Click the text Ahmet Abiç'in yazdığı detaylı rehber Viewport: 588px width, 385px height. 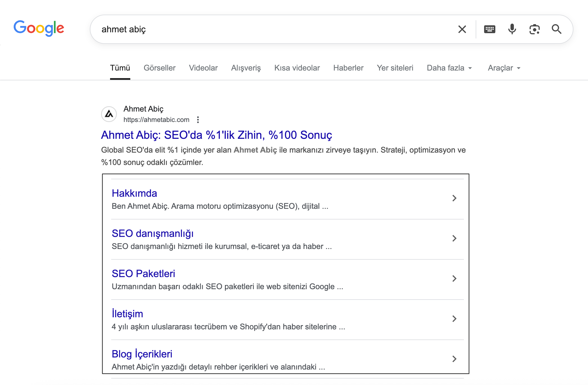click(218, 367)
